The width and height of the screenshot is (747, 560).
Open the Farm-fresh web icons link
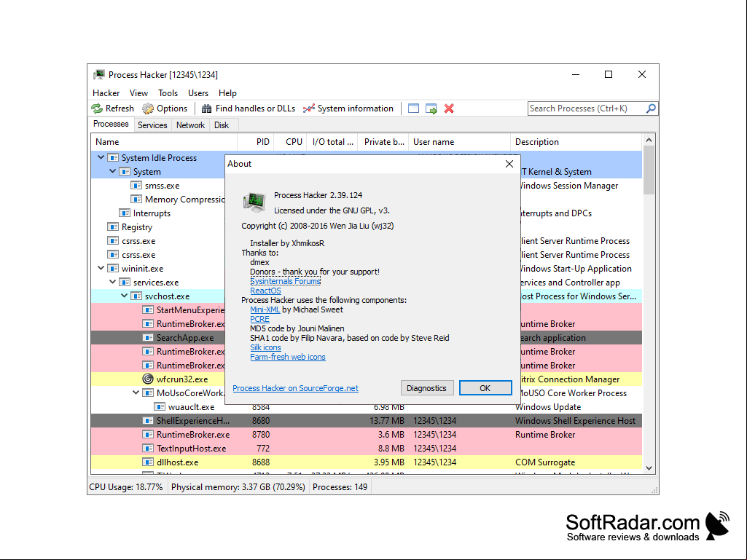(x=288, y=357)
